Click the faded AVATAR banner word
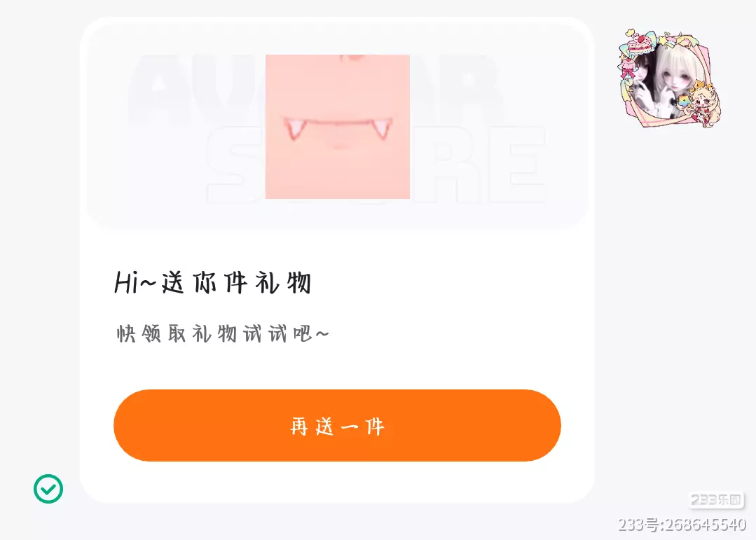The height and width of the screenshot is (540, 756). click(x=316, y=89)
